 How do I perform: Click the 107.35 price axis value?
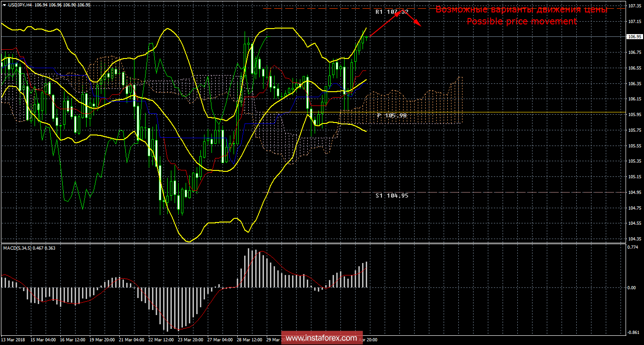pyautogui.click(x=634, y=6)
